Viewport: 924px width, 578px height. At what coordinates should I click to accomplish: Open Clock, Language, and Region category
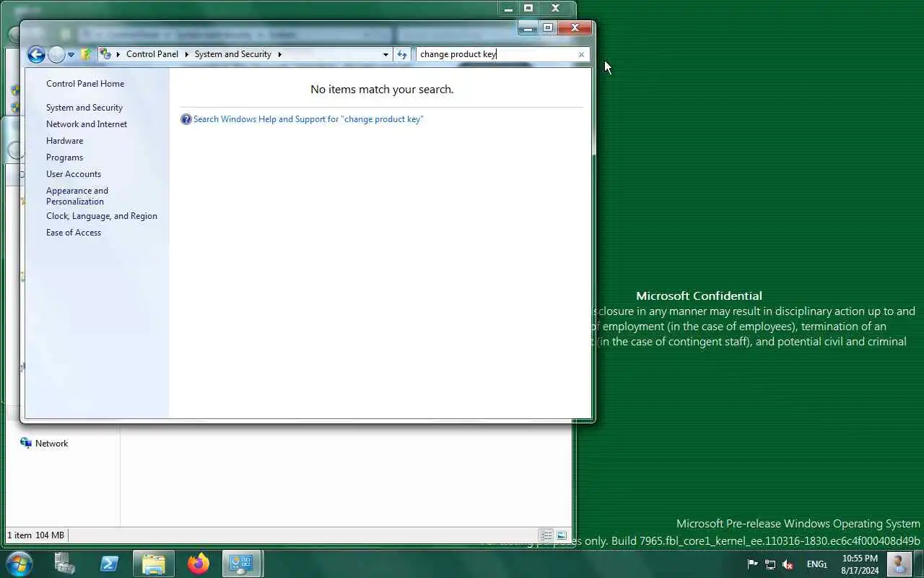[102, 216]
